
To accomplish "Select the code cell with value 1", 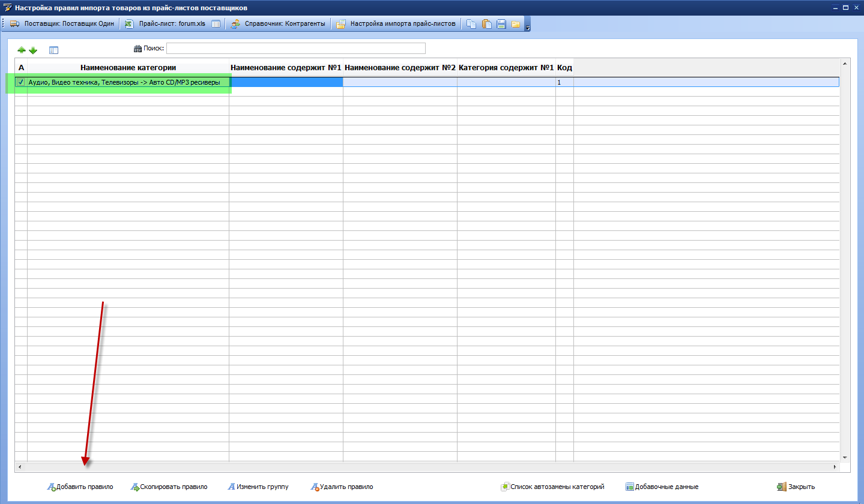I will pos(564,82).
